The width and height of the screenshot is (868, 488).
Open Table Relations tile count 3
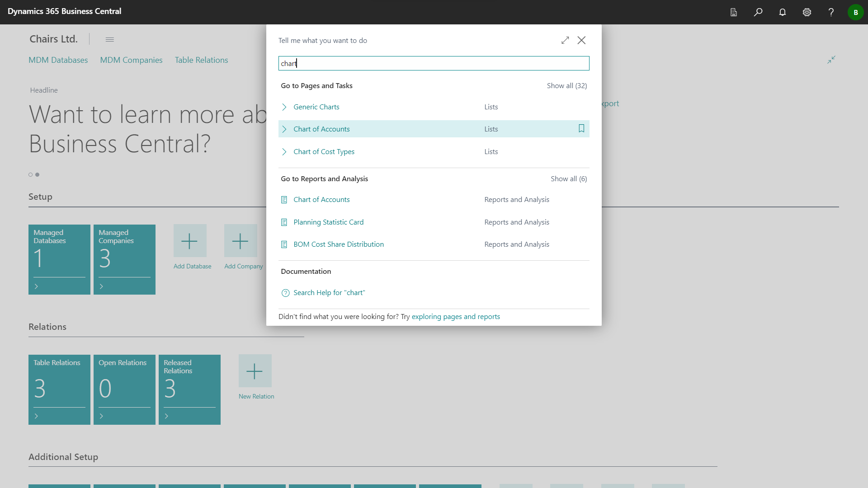(x=40, y=389)
